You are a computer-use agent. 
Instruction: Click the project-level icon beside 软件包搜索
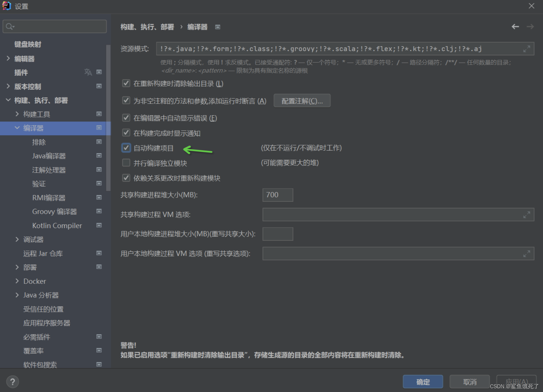pos(99,364)
